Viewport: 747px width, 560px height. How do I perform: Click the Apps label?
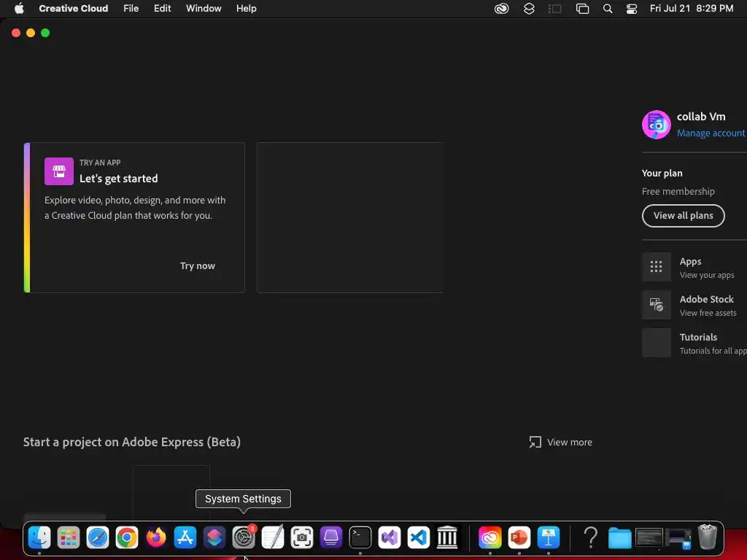(690, 262)
